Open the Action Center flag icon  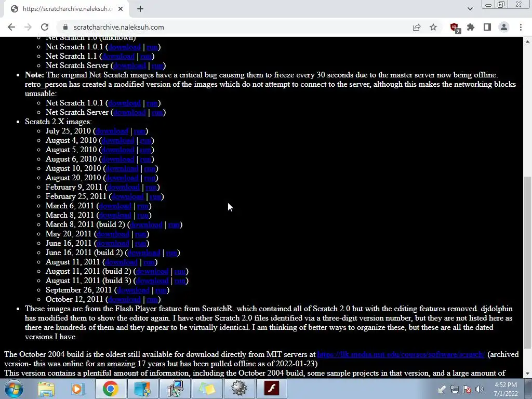click(467, 390)
